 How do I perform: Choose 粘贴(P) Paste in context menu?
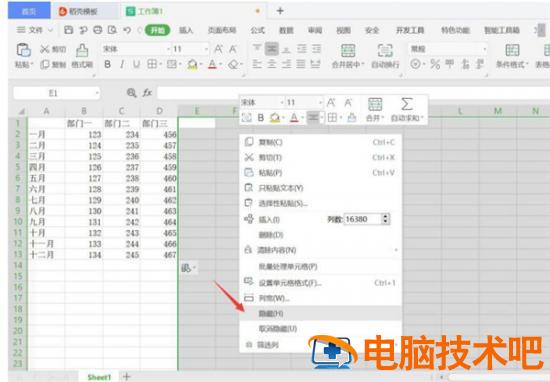tap(321, 173)
